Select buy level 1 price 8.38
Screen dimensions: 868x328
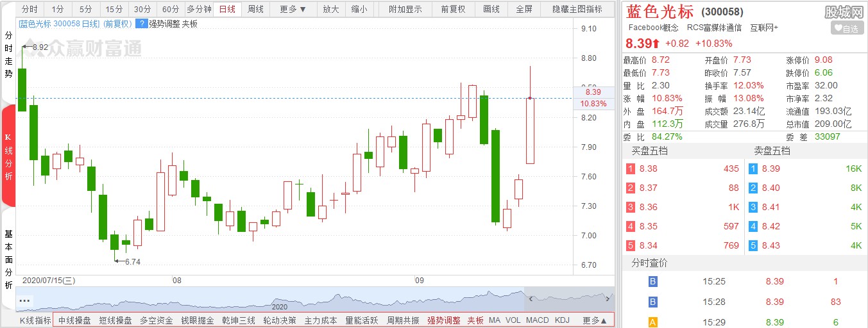[648, 168]
